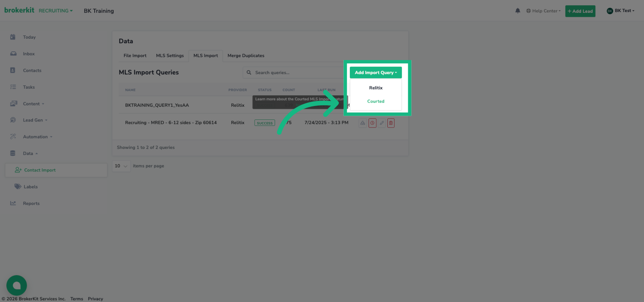Choose Courted from the import menu
Viewport: 644px width, 302px height.
point(376,101)
